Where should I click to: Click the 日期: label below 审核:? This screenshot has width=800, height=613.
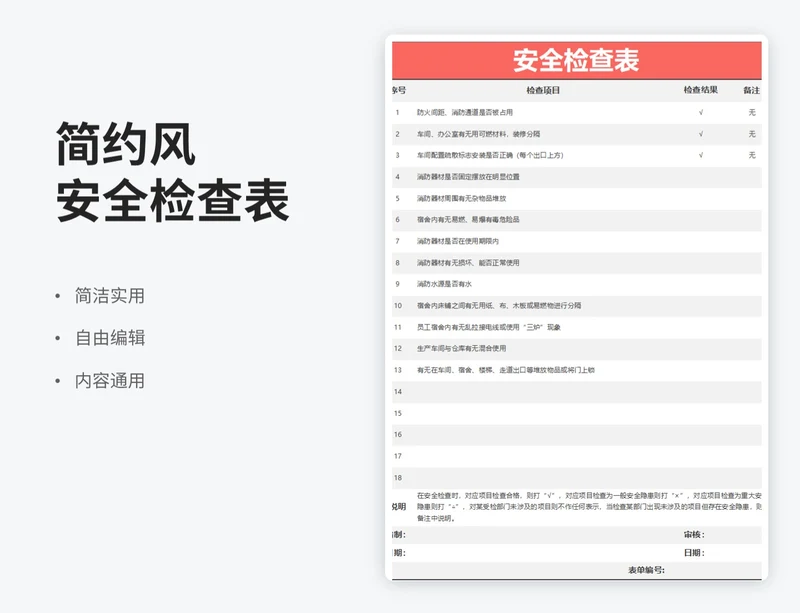click(694, 553)
